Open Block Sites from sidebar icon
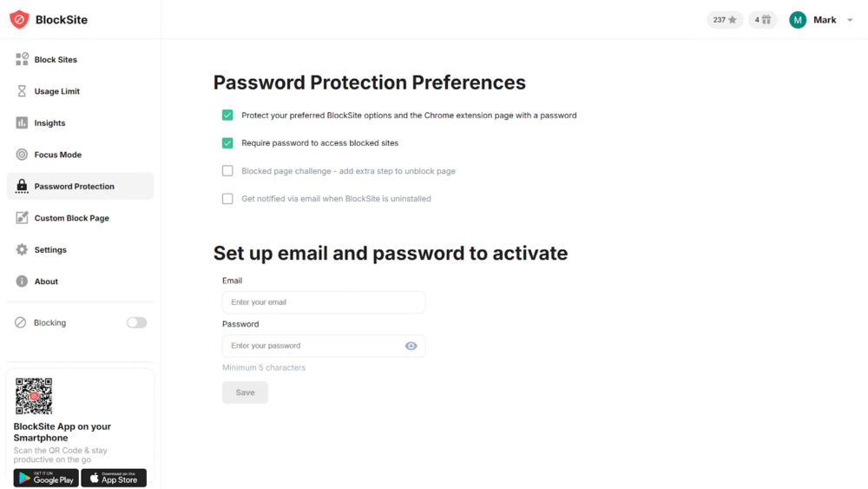Viewport: 868px width, 489px height. coord(22,60)
